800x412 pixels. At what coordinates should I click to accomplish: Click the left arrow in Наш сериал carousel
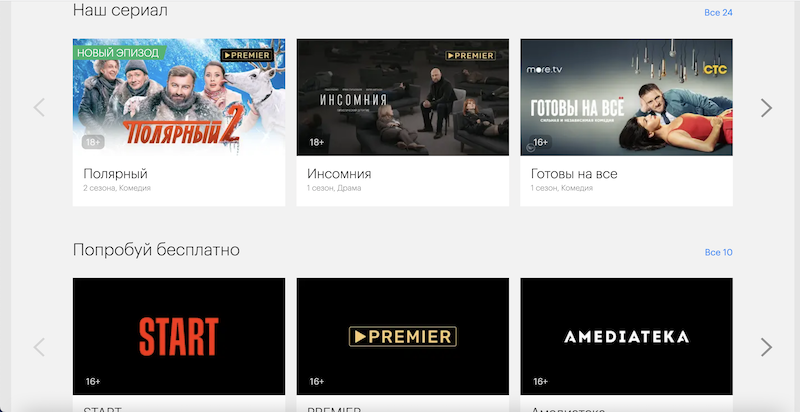[x=39, y=108]
